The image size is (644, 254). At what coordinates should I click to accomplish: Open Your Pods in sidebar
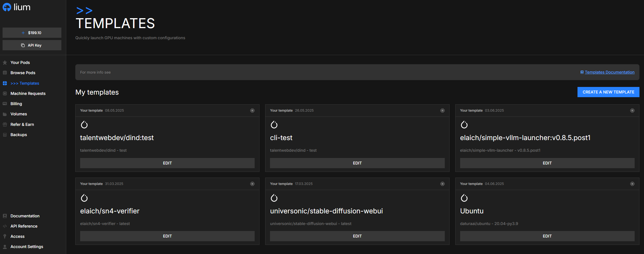(x=20, y=63)
